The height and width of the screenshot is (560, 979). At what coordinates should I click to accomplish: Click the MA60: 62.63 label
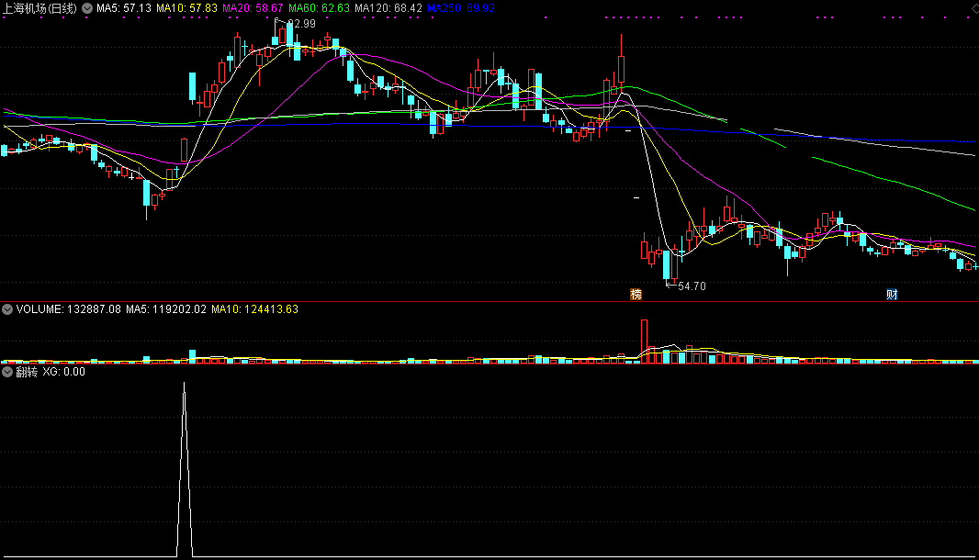319,9
